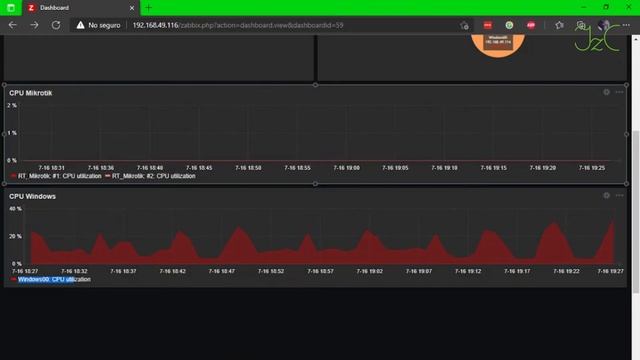
Task: Minimize the browser window
Action: pos(584,7)
